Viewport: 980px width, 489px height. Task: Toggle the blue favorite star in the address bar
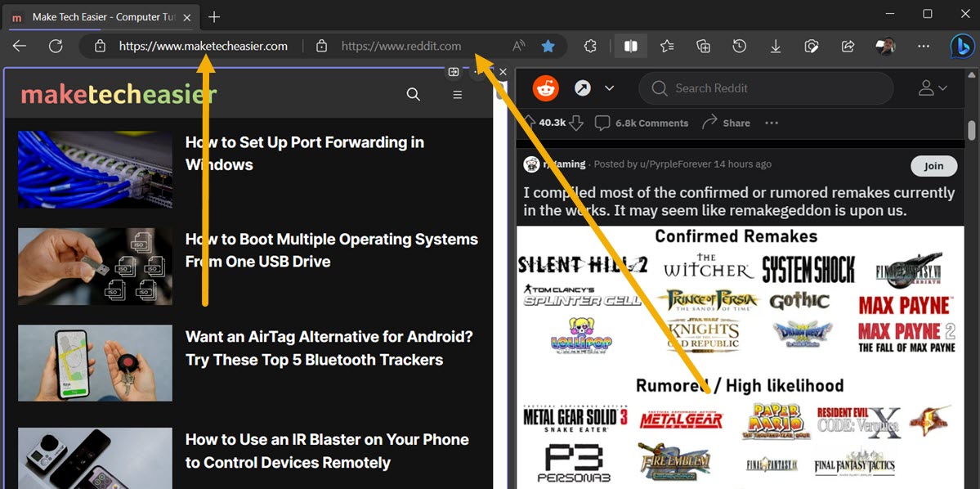click(x=548, y=47)
